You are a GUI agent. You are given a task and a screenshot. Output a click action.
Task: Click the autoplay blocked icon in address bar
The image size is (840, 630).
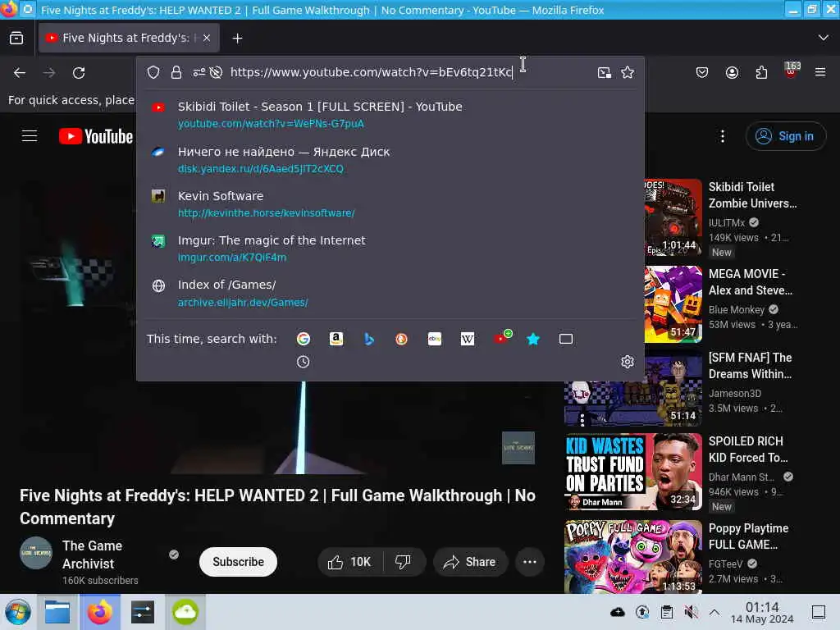pos(216,72)
